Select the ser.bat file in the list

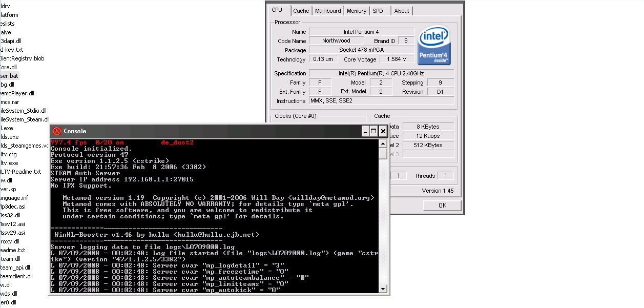[9, 76]
